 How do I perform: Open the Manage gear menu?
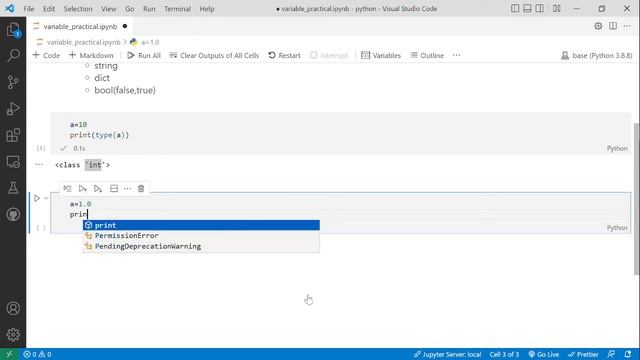pos(13,334)
